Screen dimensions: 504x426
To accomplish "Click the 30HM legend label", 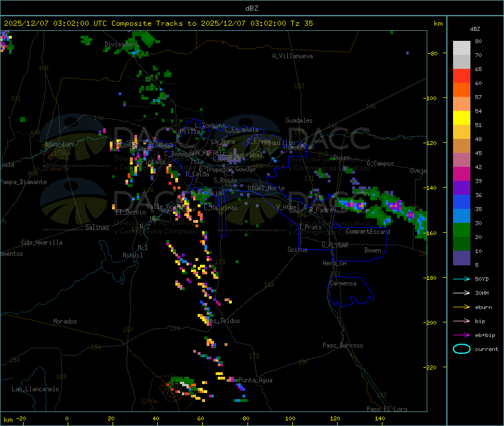I will [x=482, y=293].
